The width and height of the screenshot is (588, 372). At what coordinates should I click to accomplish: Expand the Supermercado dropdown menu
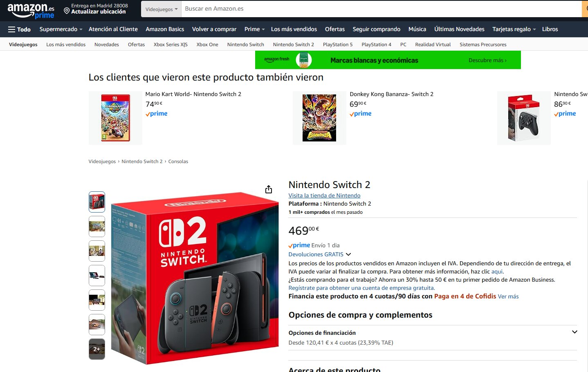(61, 29)
